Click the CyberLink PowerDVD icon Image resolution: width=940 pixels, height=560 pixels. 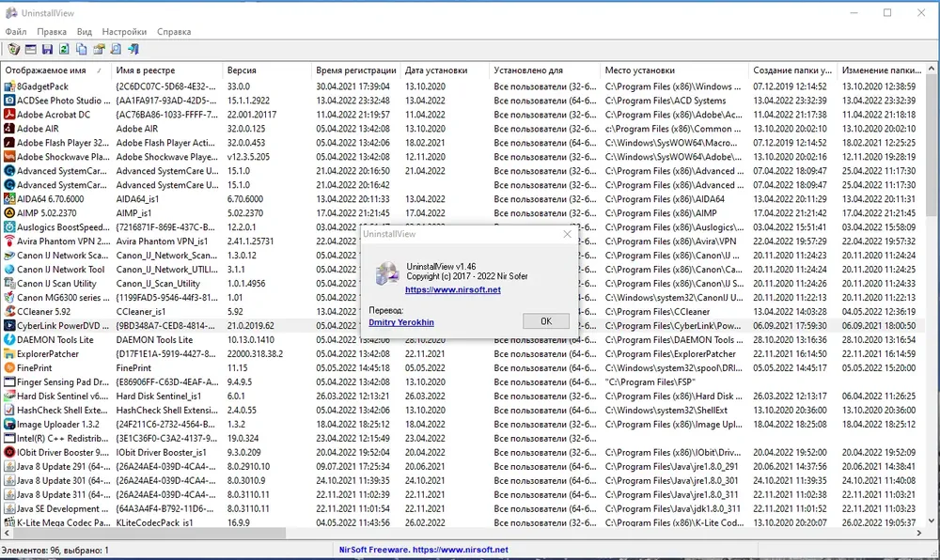[9, 326]
